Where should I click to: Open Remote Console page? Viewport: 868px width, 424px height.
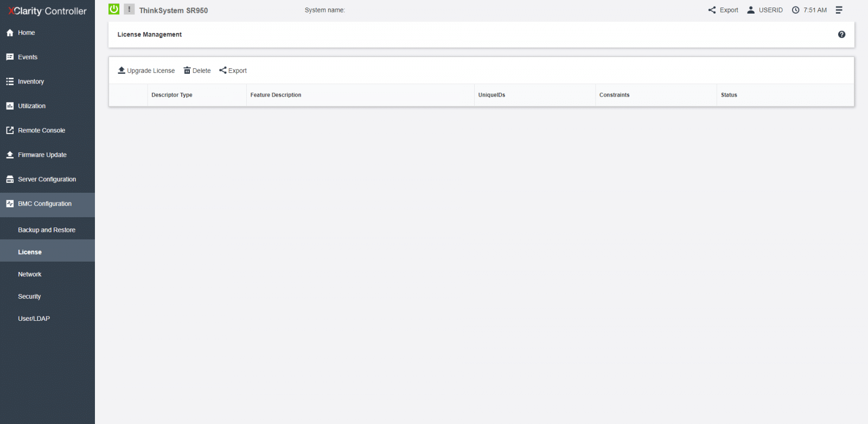47,130
